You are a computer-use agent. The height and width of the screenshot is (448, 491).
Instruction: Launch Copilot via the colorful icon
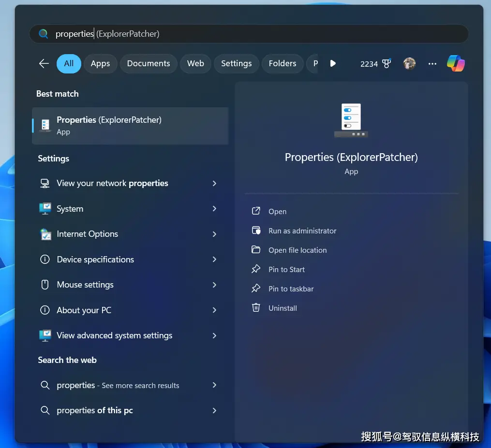point(456,63)
